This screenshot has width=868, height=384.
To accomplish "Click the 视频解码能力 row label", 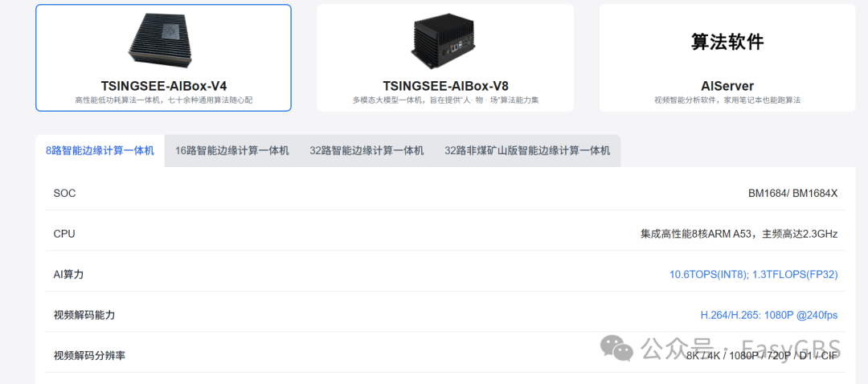I will [84, 316].
